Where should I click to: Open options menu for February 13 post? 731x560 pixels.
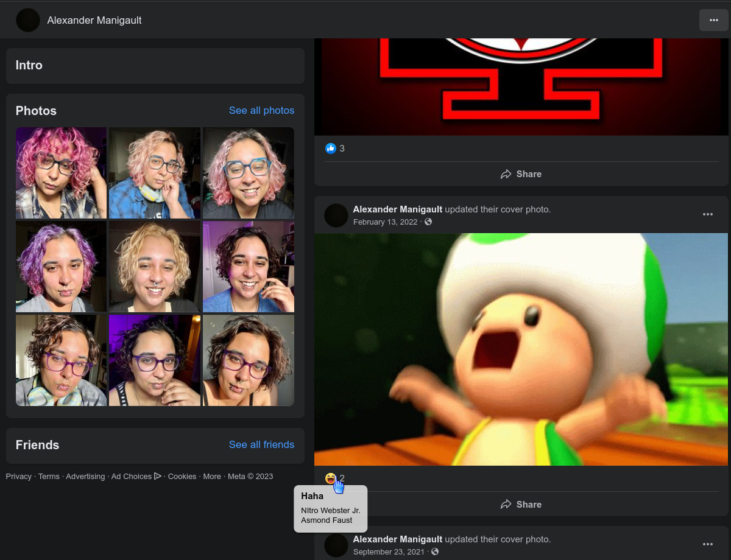(708, 214)
